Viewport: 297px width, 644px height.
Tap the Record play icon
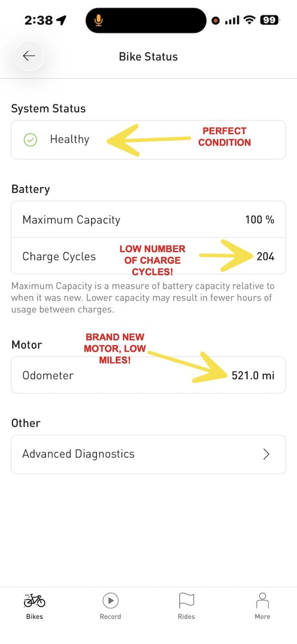(110, 600)
